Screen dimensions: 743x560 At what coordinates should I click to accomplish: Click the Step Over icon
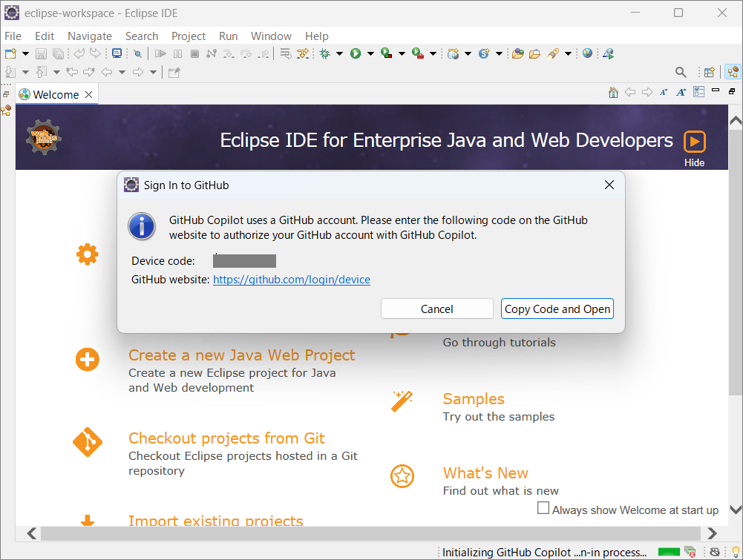point(246,53)
